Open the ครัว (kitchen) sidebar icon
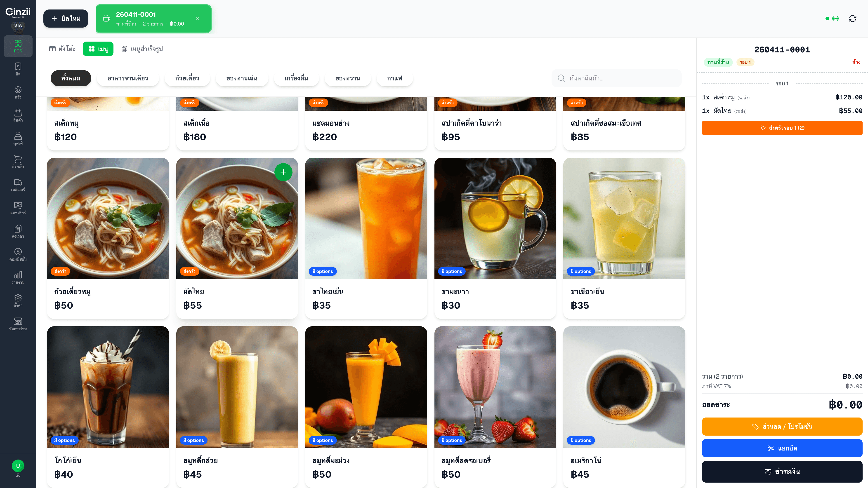The width and height of the screenshot is (868, 488). pos(18,92)
